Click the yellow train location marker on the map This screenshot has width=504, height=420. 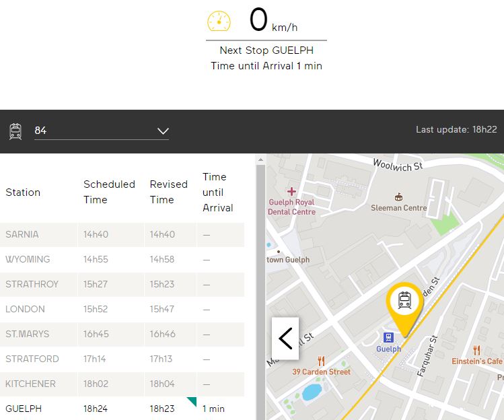click(x=404, y=302)
